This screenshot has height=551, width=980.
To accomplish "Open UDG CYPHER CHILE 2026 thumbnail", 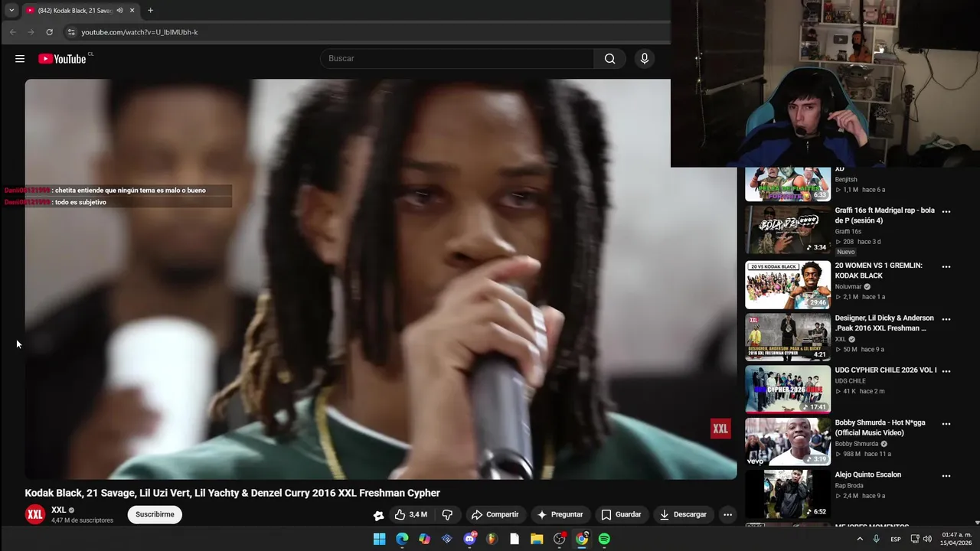I will point(788,390).
